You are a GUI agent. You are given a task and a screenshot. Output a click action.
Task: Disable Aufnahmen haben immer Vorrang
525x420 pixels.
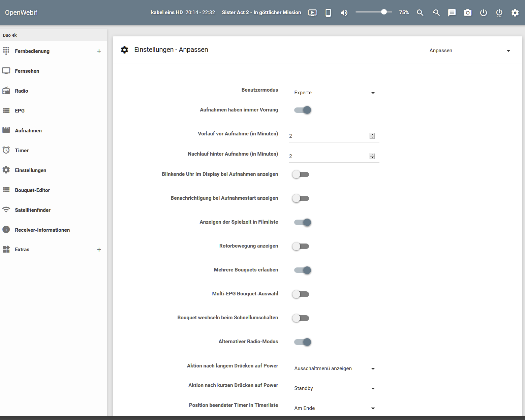[x=302, y=110]
